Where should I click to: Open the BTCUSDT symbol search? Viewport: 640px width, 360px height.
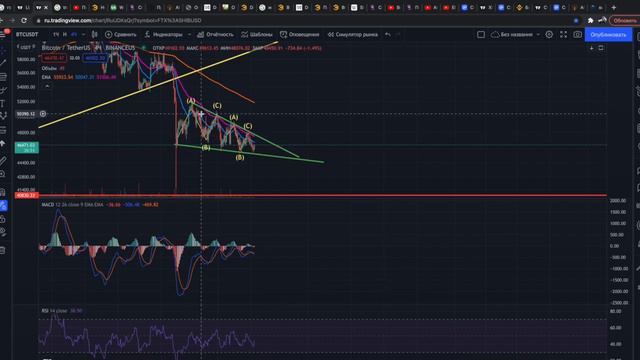pyautogui.click(x=27, y=35)
